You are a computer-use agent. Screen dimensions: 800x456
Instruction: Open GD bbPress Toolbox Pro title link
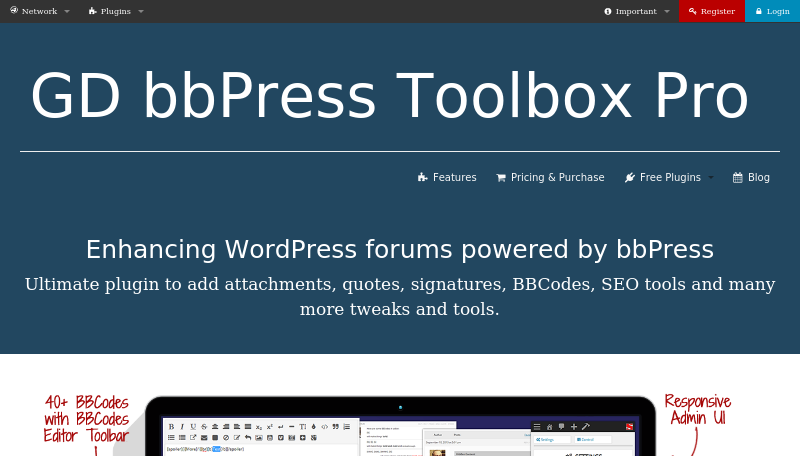pos(389,95)
